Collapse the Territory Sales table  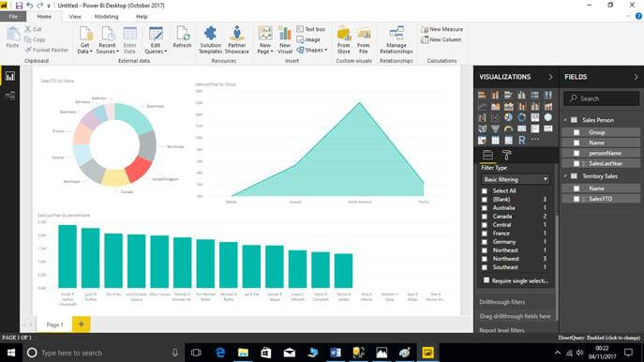(566, 176)
